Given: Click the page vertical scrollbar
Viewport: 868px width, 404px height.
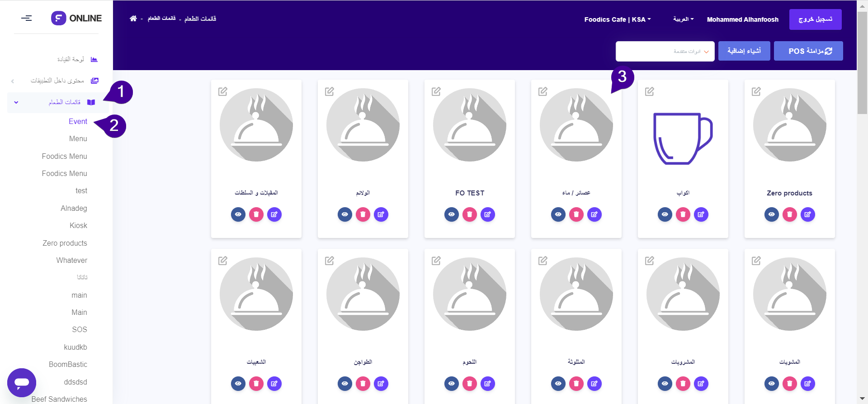Looking at the screenshot, I should (x=862, y=63).
